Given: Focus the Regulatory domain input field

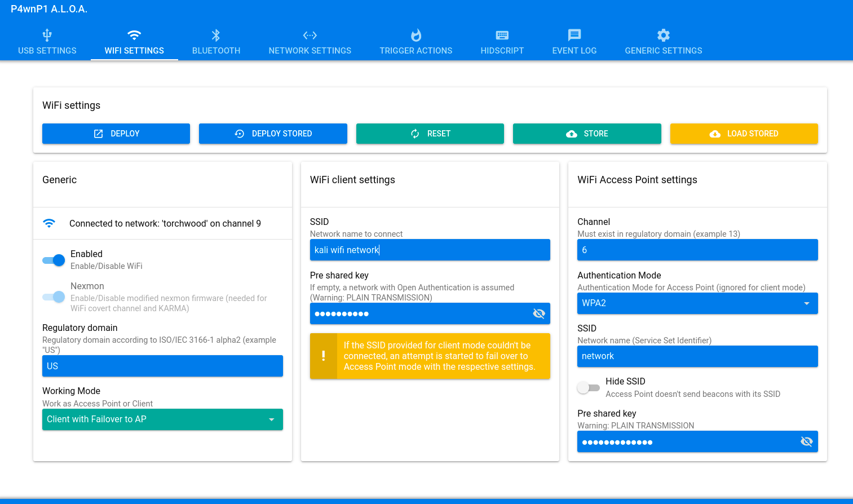Looking at the screenshot, I should pos(162,366).
